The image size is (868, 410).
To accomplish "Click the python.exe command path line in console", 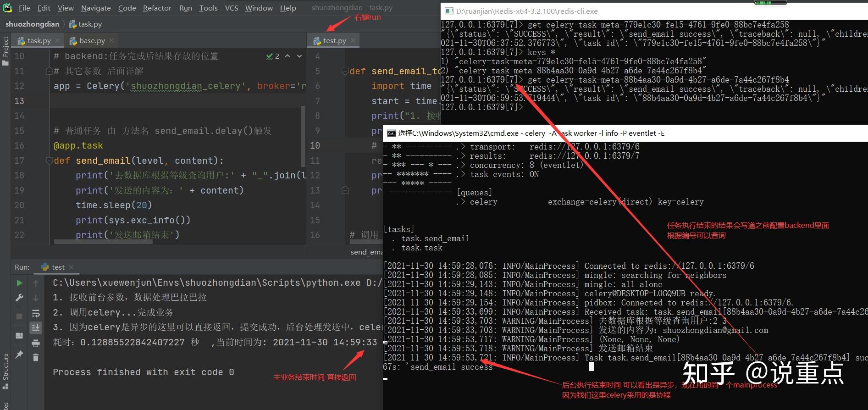I will click(x=217, y=283).
